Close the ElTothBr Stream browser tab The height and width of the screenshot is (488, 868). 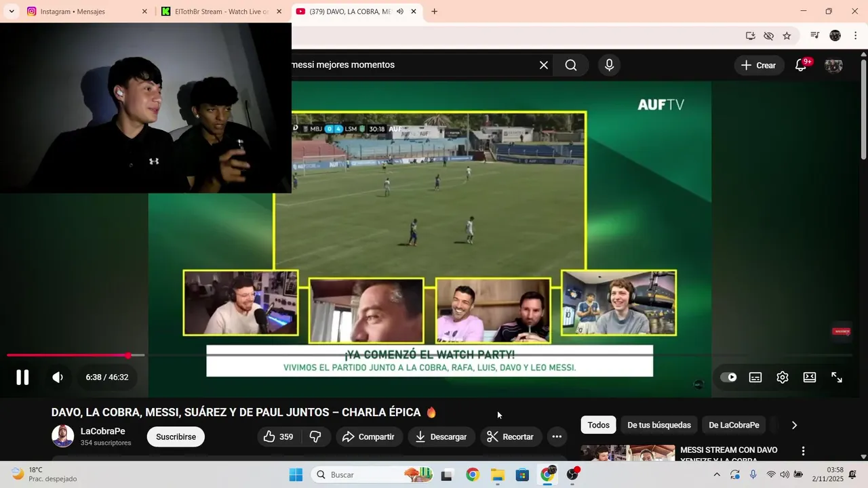pyautogui.click(x=279, y=12)
